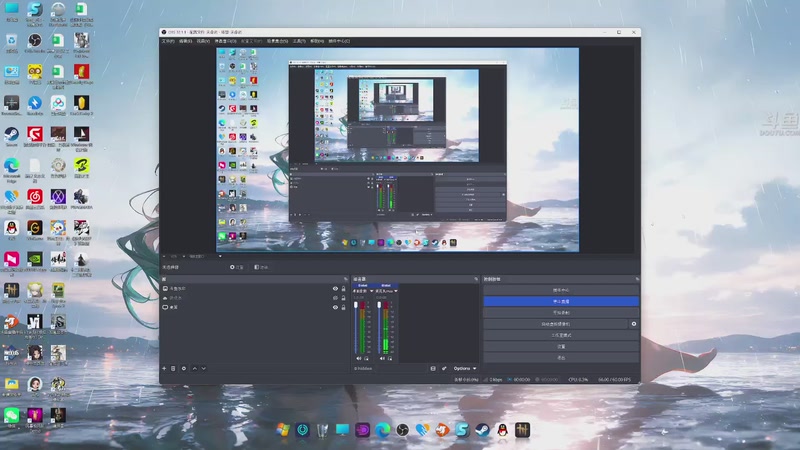The width and height of the screenshot is (800, 450).
Task: Open the first menu in OBS menu bar
Action: coord(168,41)
